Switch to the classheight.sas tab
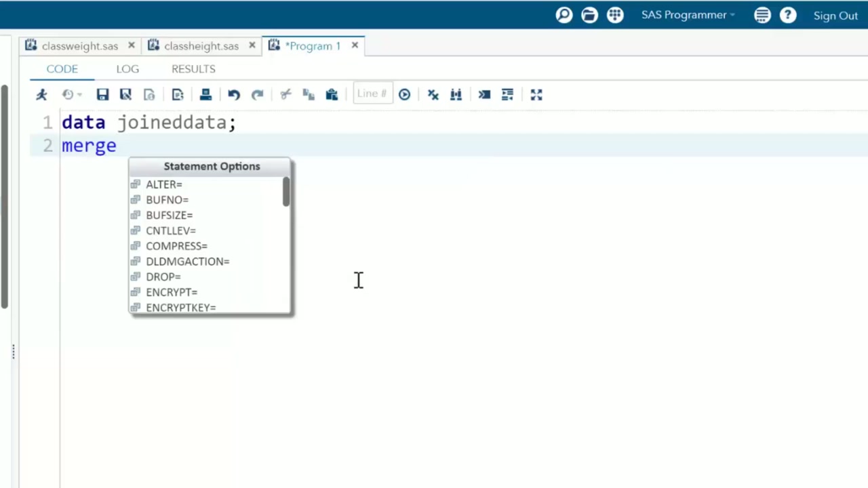The height and width of the screenshot is (488, 868). [x=201, y=46]
